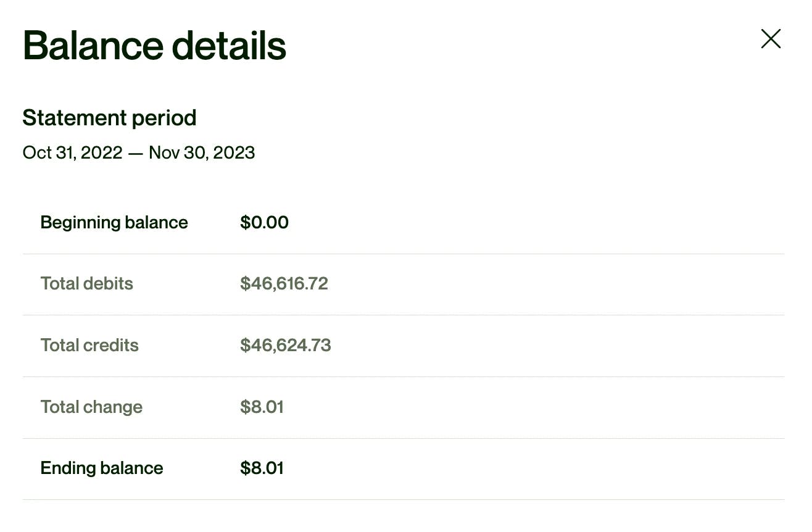Click the dash between the statement dates
Image resolution: width=812 pixels, height=532 pixels.
136,153
